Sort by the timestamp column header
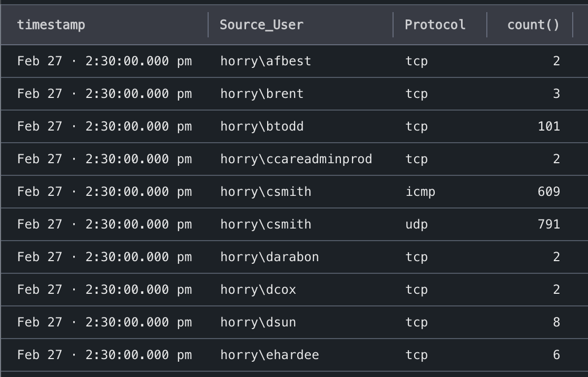The image size is (588, 377). point(51,25)
